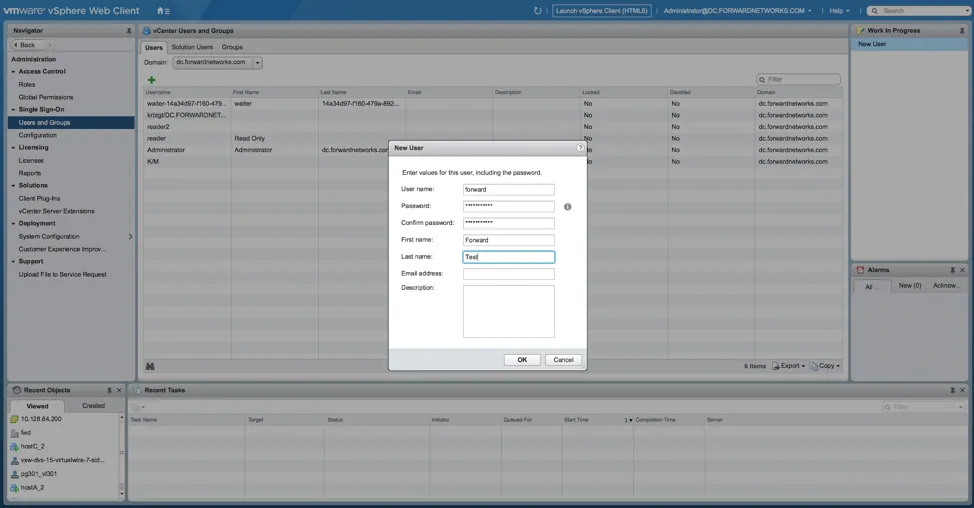This screenshot has width=974, height=508.
Task: Click the Description text area
Action: (x=509, y=312)
